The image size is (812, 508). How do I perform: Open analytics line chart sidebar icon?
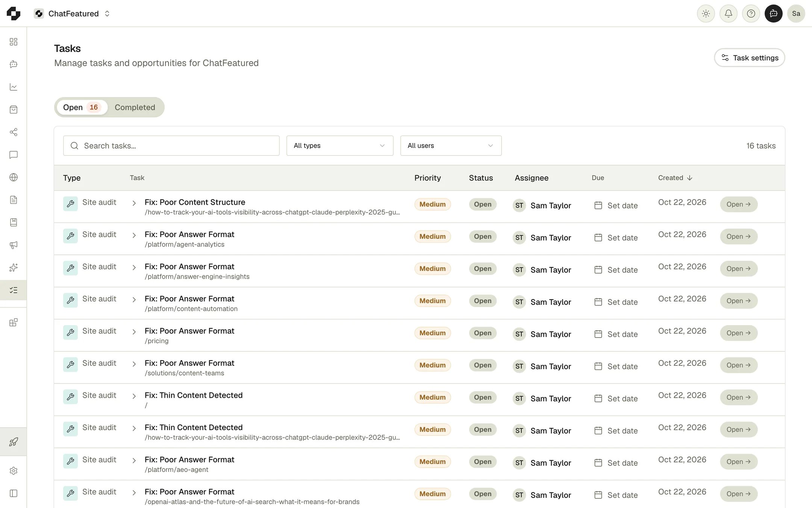tap(14, 87)
